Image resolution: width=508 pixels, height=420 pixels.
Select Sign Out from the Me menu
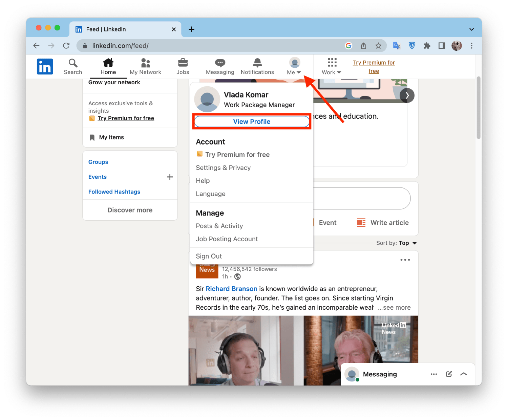pos(209,256)
